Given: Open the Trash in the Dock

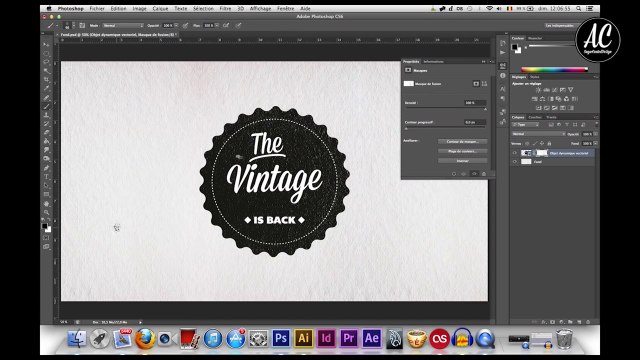Looking at the screenshot, I should click(x=564, y=338).
